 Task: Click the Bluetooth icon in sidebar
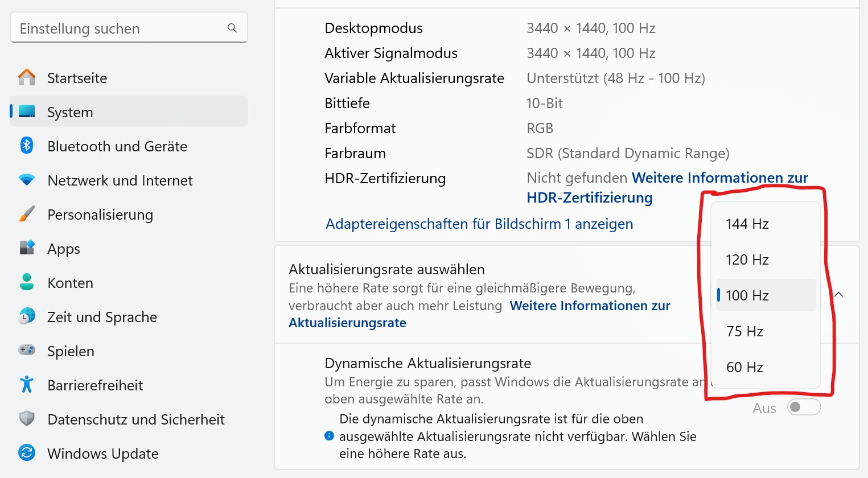(27, 146)
